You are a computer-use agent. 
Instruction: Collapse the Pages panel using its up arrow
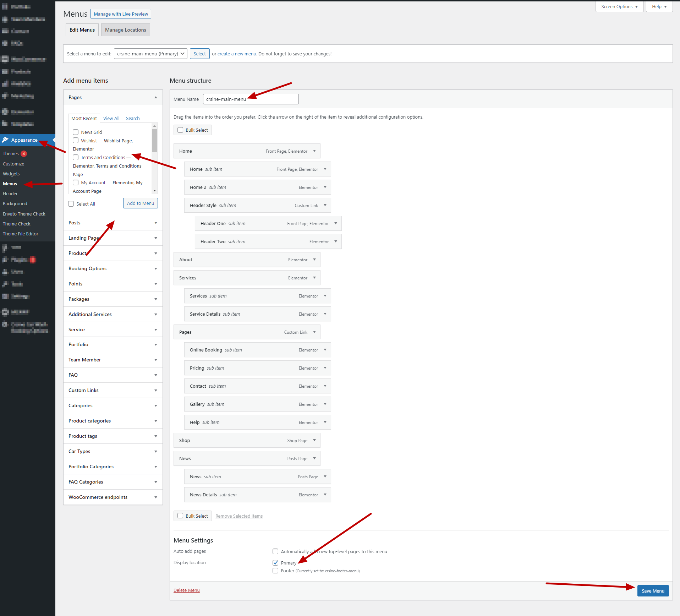(155, 97)
